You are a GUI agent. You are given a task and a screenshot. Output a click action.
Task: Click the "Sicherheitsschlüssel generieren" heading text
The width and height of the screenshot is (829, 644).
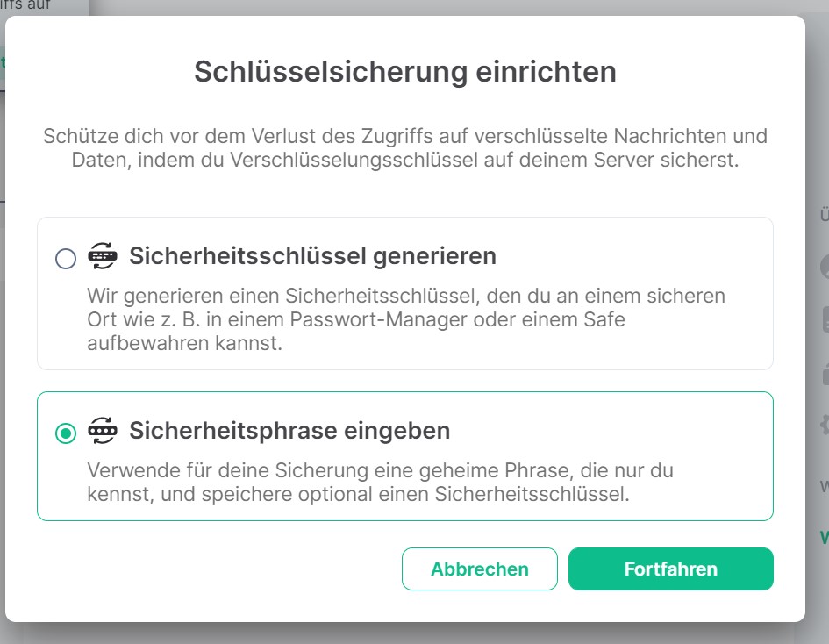coord(312,256)
